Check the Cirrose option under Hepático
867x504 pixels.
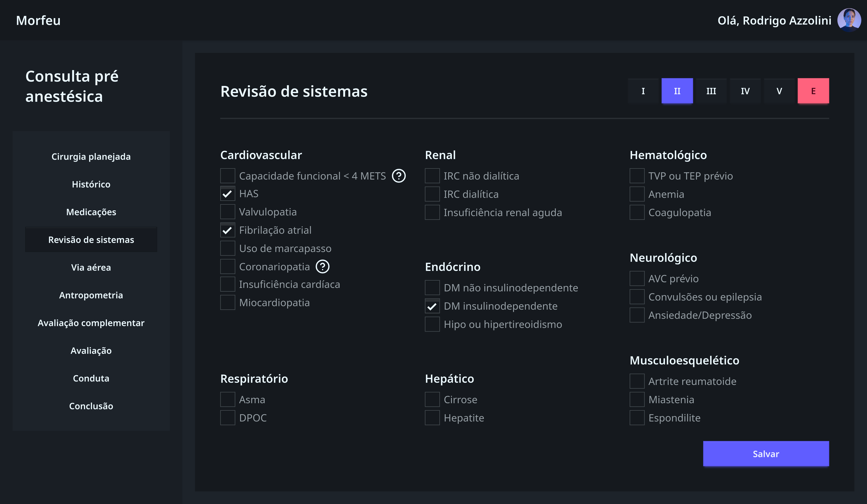[432, 399]
